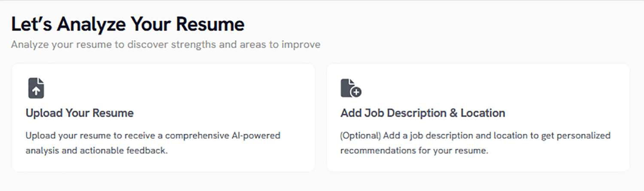Open the Upload Your Resume heading
This screenshot has width=644, height=191.
(x=79, y=113)
